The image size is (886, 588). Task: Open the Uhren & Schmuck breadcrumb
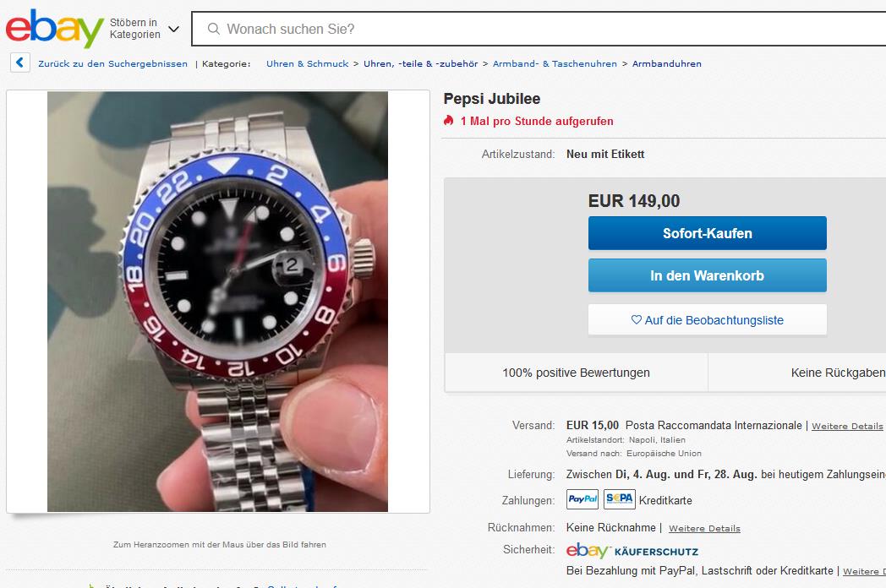tap(307, 64)
